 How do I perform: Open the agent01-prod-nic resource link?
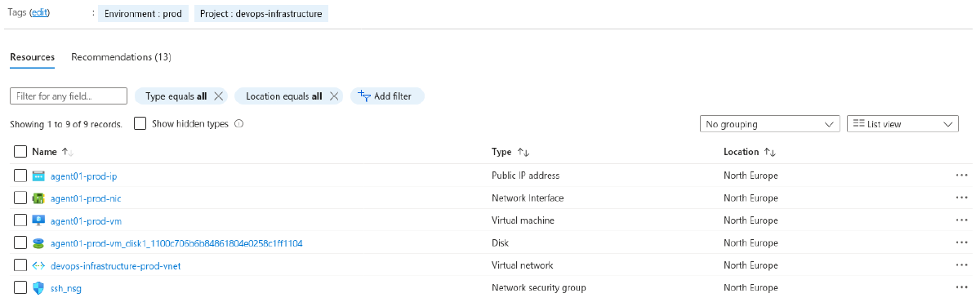pyautogui.click(x=86, y=198)
